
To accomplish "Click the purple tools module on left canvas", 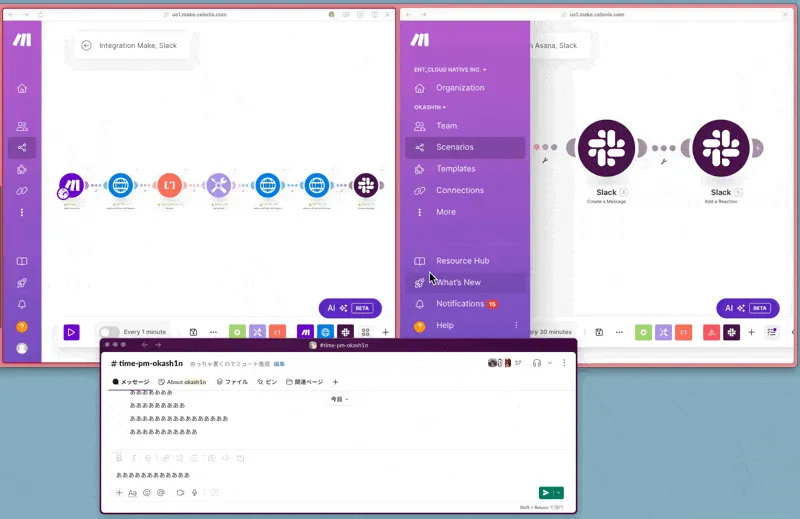I will pos(218,185).
